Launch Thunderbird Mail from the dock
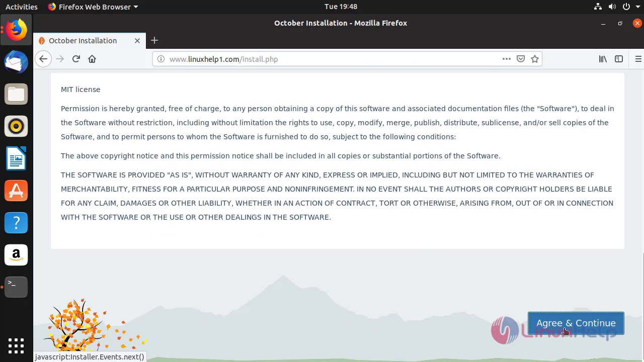 pos(16,62)
